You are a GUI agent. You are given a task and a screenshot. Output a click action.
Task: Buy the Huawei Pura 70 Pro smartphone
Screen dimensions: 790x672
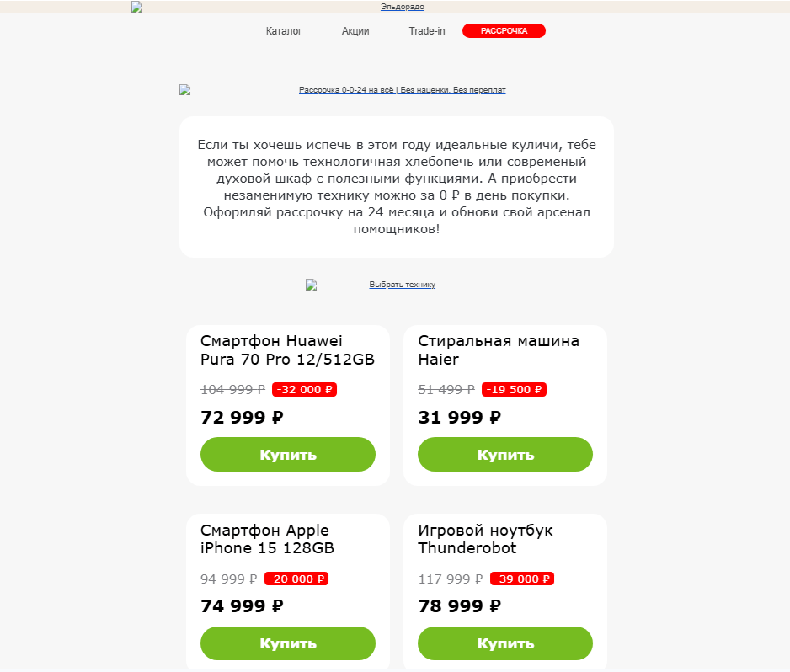click(x=288, y=455)
